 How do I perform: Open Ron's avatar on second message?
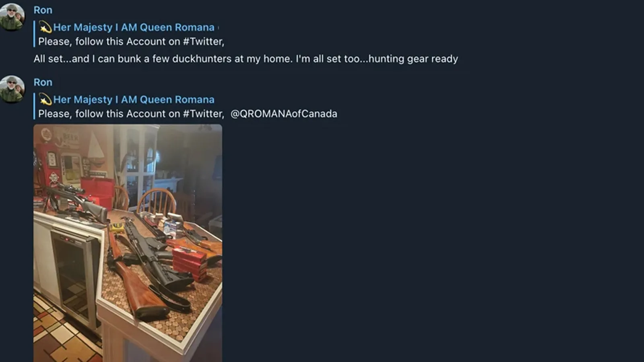pos(12,89)
